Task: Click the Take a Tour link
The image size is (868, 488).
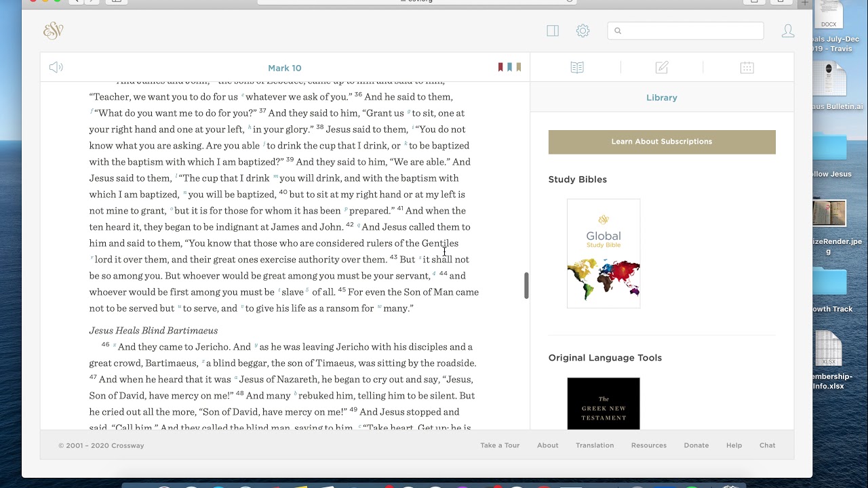Action: 500,445
